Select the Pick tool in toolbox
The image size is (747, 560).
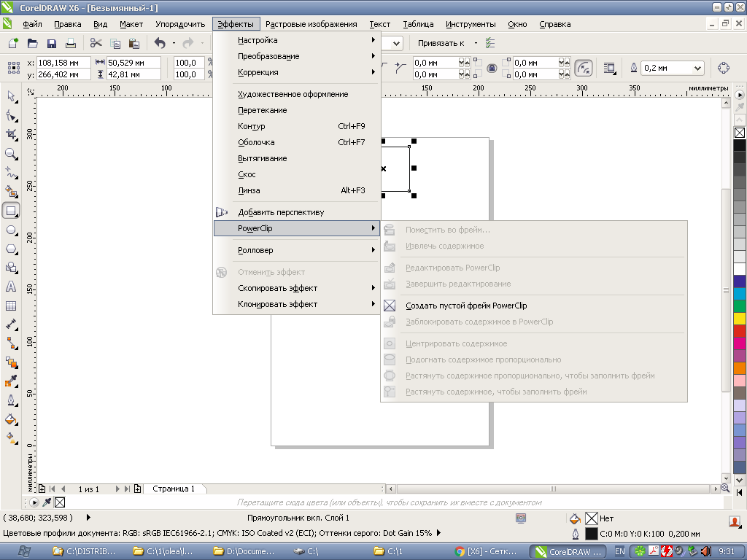pyautogui.click(x=11, y=97)
